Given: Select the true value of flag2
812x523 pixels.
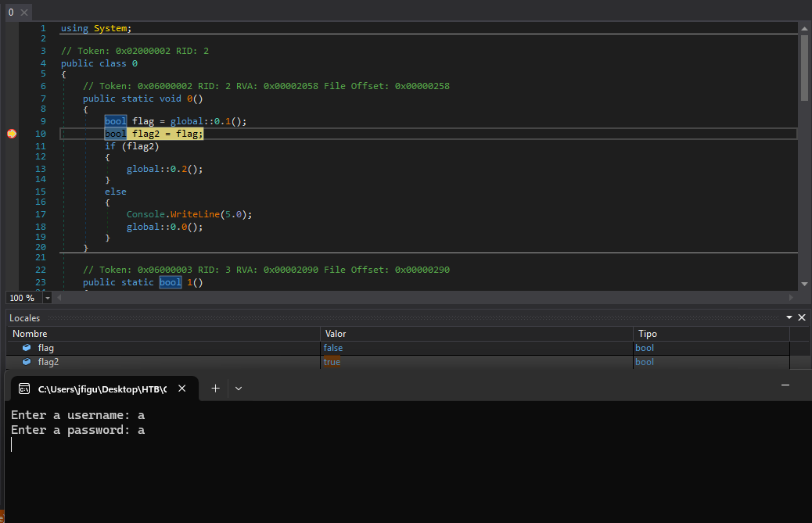Looking at the screenshot, I should (332, 362).
